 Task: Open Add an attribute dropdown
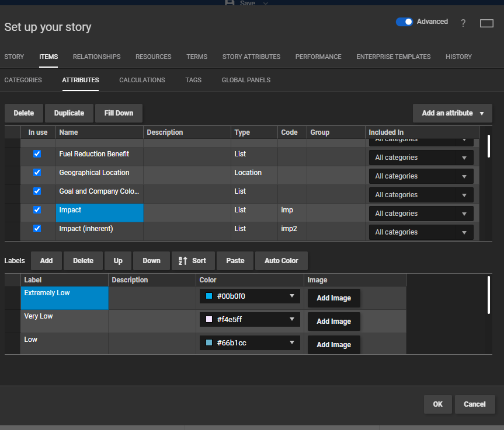452,113
